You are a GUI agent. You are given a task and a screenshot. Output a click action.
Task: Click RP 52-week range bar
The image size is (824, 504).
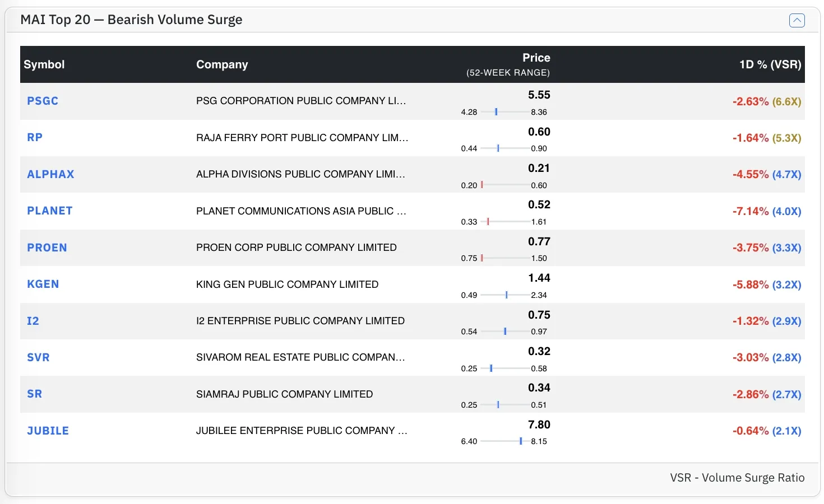pos(504,148)
